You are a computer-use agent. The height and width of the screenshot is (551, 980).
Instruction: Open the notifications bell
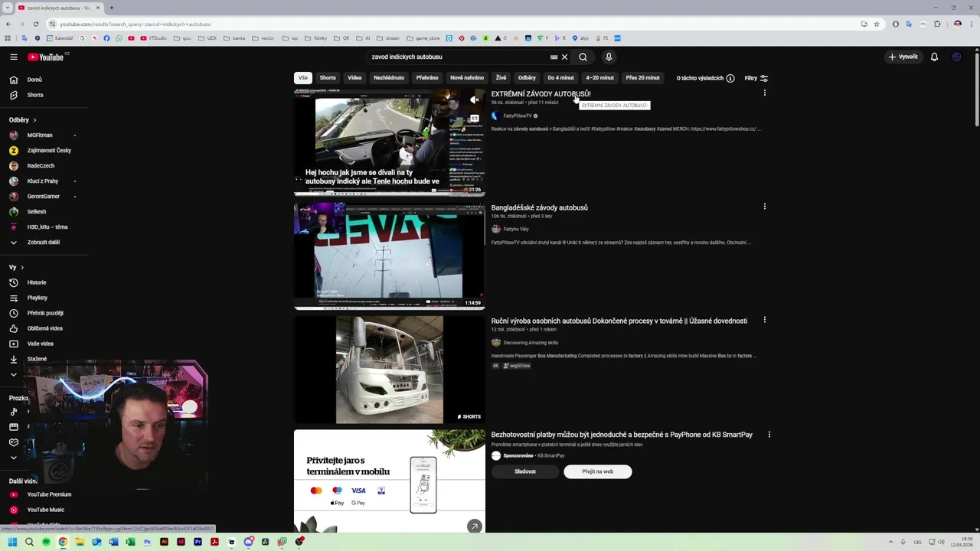click(934, 57)
